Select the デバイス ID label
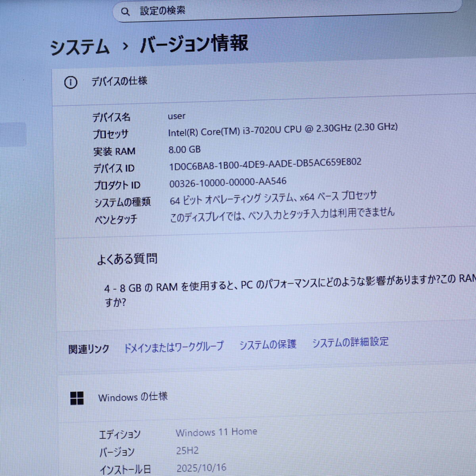 pyautogui.click(x=114, y=169)
